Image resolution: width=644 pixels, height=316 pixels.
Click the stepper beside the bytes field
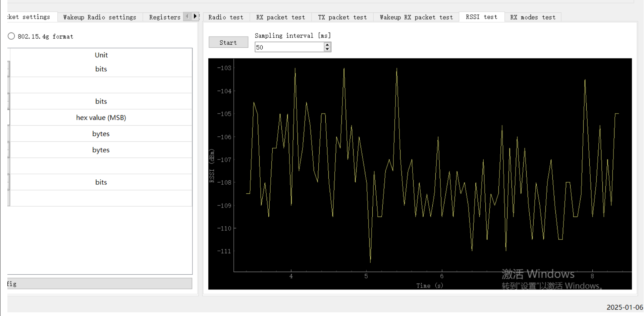[x=8, y=149]
